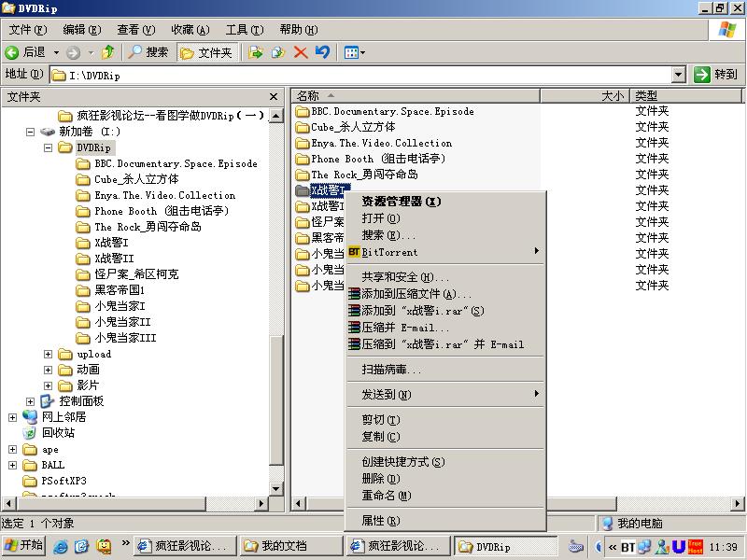This screenshot has height=560, width=747.
Task: Select 小鬼当家III in the folder tree
Action: tap(125, 338)
